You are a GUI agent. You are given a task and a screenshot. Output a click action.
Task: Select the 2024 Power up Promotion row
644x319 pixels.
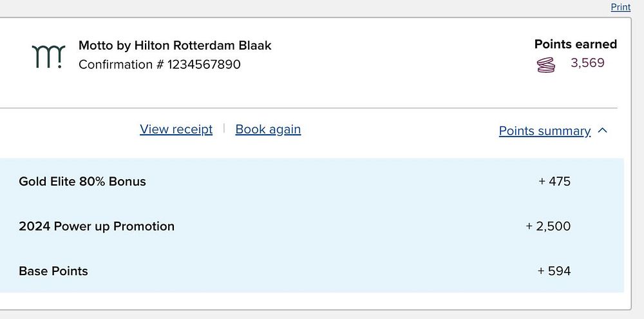click(97, 226)
